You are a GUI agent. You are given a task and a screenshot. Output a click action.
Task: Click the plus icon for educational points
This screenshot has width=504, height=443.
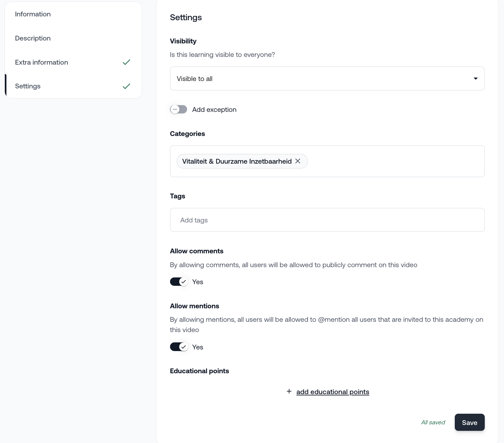[289, 391]
